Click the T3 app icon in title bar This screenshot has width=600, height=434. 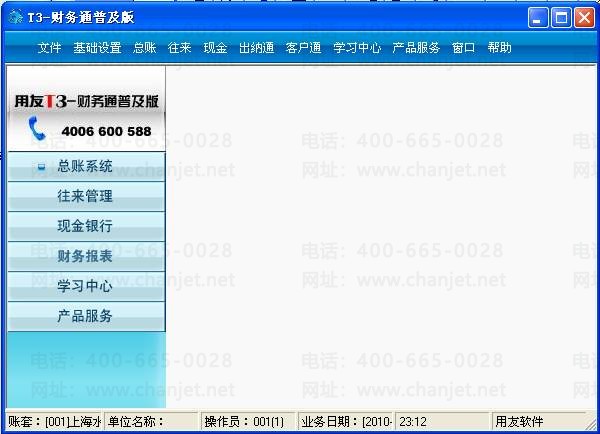(16, 17)
